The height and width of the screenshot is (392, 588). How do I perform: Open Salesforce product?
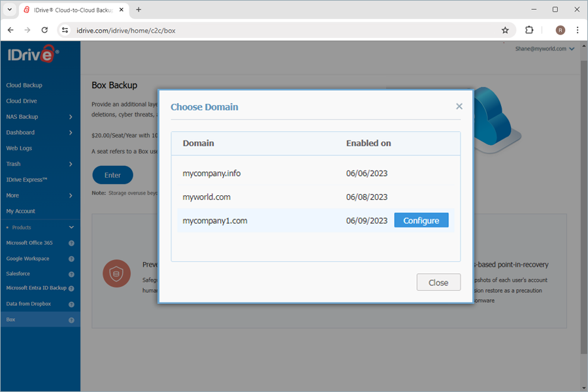(x=18, y=274)
